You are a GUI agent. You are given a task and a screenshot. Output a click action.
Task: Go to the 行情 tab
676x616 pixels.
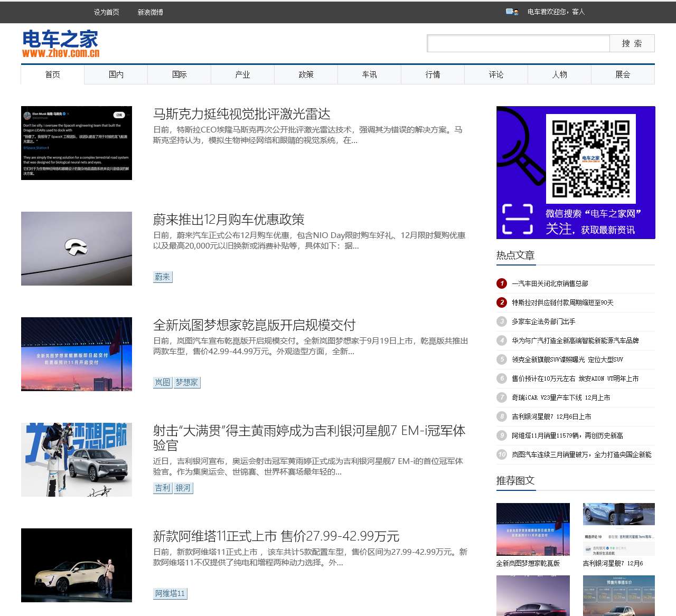433,74
